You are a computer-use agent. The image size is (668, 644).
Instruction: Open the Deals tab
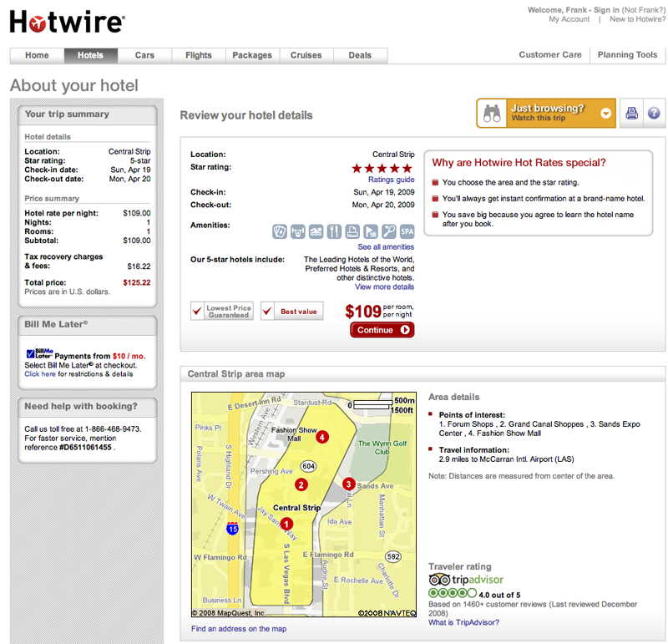[x=361, y=55]
